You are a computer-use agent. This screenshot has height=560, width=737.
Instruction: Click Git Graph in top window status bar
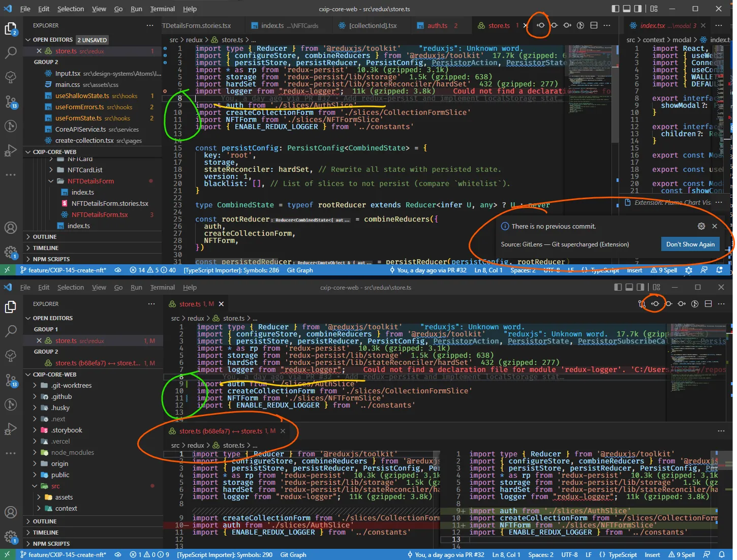(x=299, y=270)
